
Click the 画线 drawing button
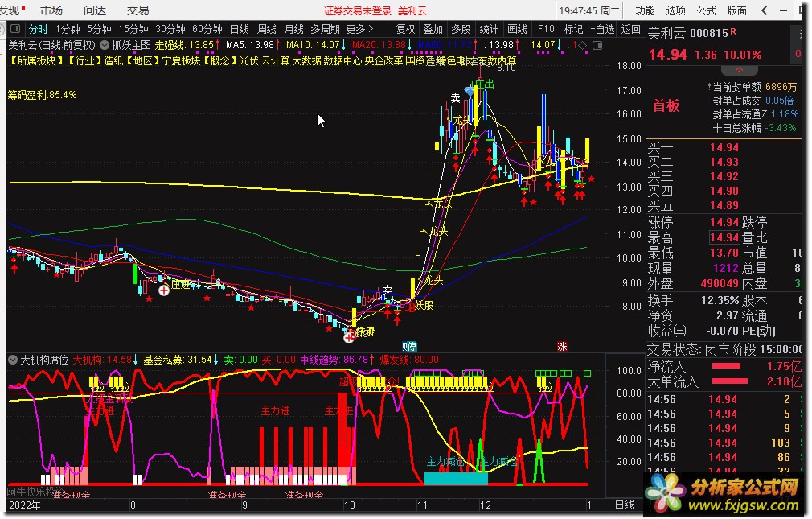pyautogui.click(x=517, y=29)
